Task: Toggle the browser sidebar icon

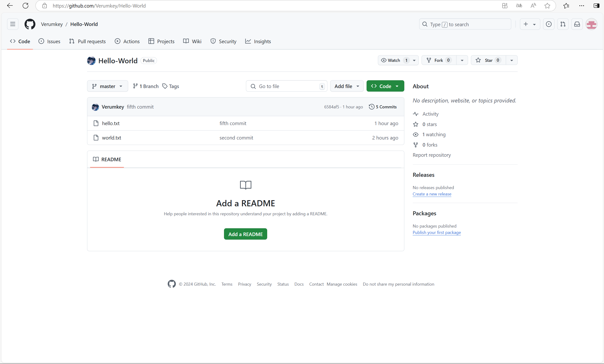Action: (x=597, y=6)
